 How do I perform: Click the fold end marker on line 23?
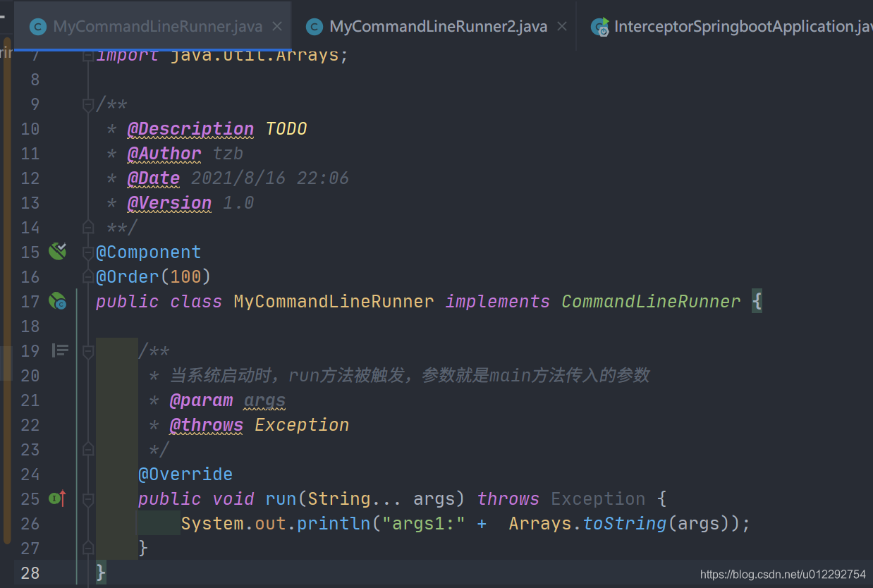(x=88, y=449)
